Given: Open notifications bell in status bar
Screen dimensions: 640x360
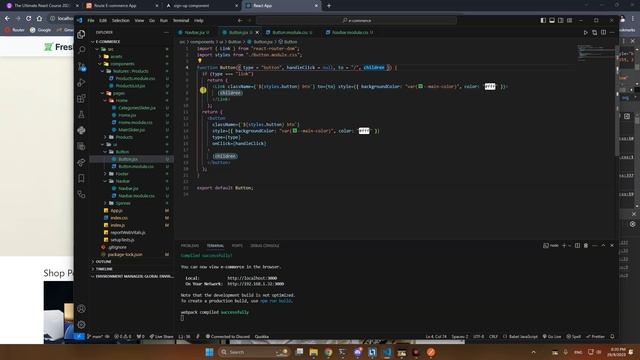Looking at the screenshot, I should (612, 336).
